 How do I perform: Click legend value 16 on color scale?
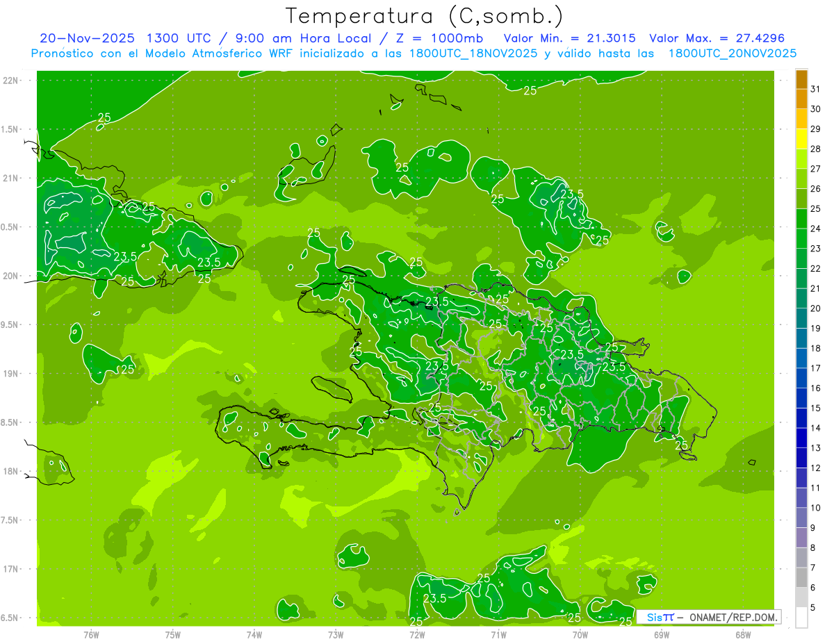tap(816, 388)
